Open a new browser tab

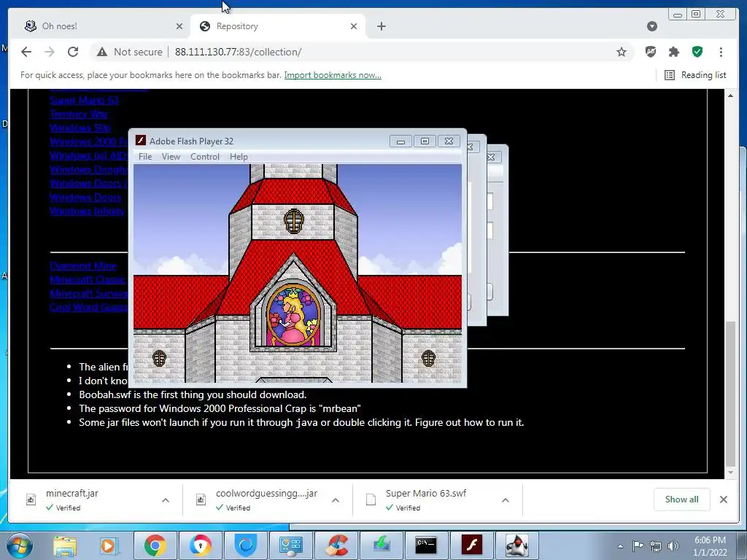[x=381, y=26]
